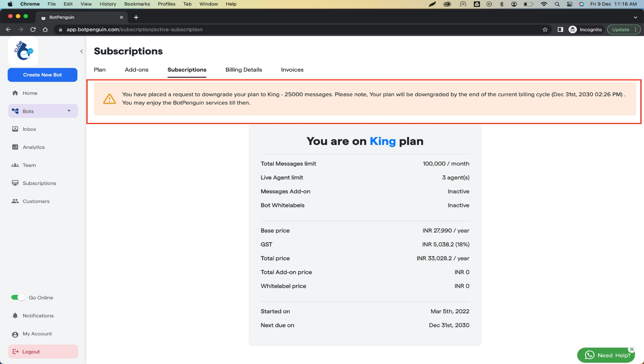Switch to the Plan tab
Image resolution: width=644 pixels, height=364 pixels.
(x=100, y=70)
